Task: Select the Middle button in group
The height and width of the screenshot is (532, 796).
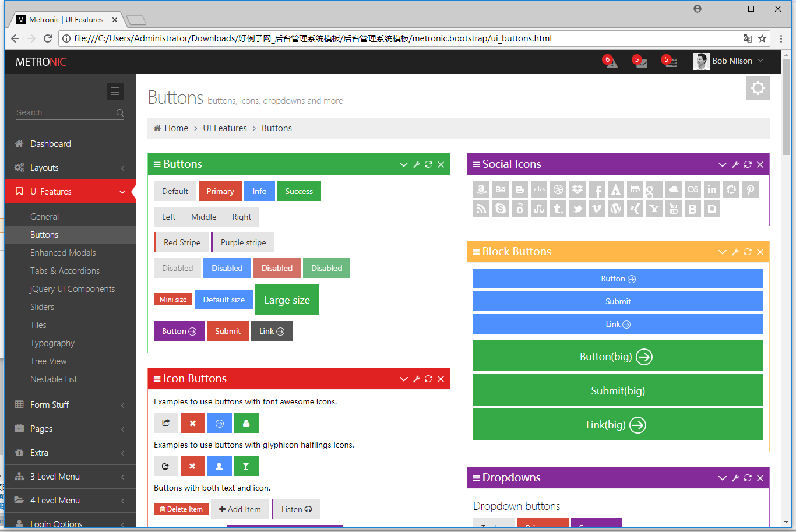Action: coord(203,217)
